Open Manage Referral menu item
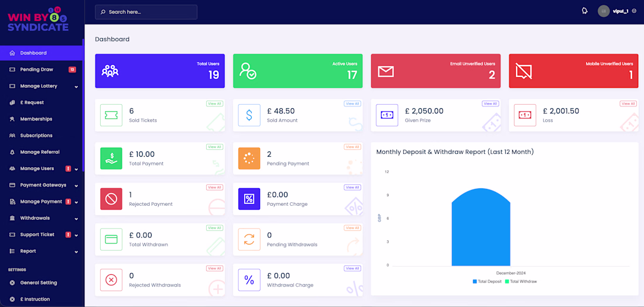 [41, 152]
